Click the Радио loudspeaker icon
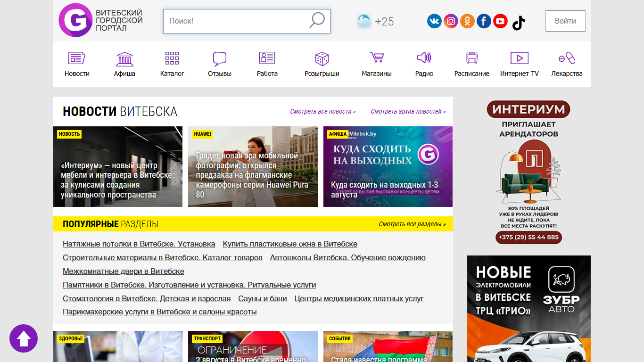 pyautogui.click(x=424, y=58)
